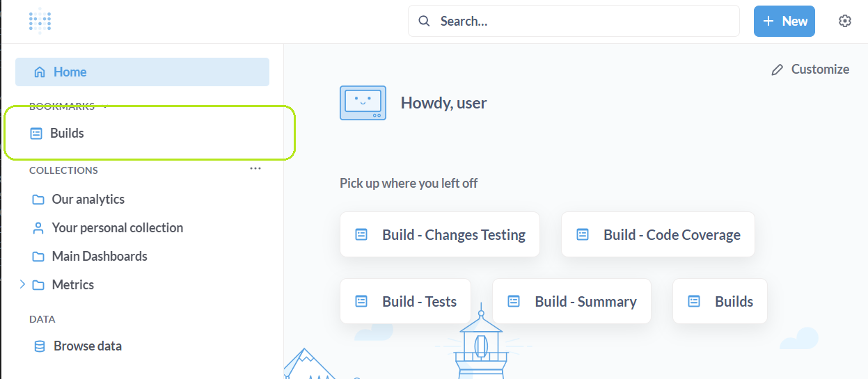Click the Browse data database icon

pyautogui.click(x=40, y=346)
